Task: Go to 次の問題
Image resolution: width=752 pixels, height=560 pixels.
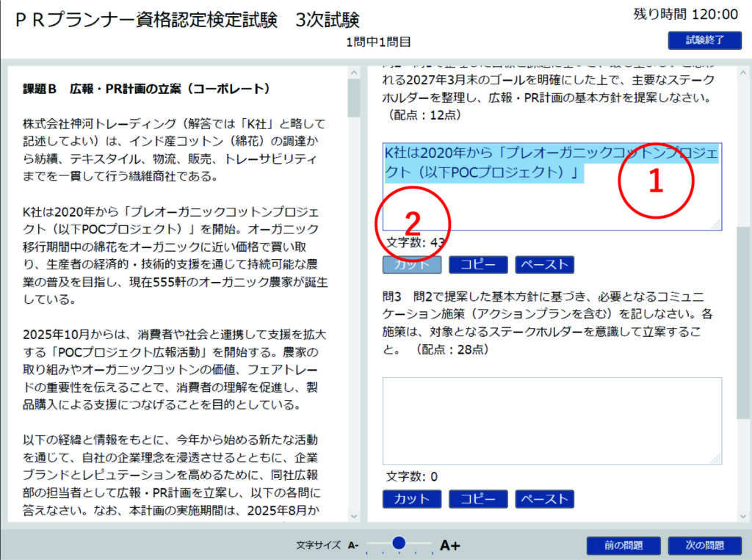Action: point(705,545)
